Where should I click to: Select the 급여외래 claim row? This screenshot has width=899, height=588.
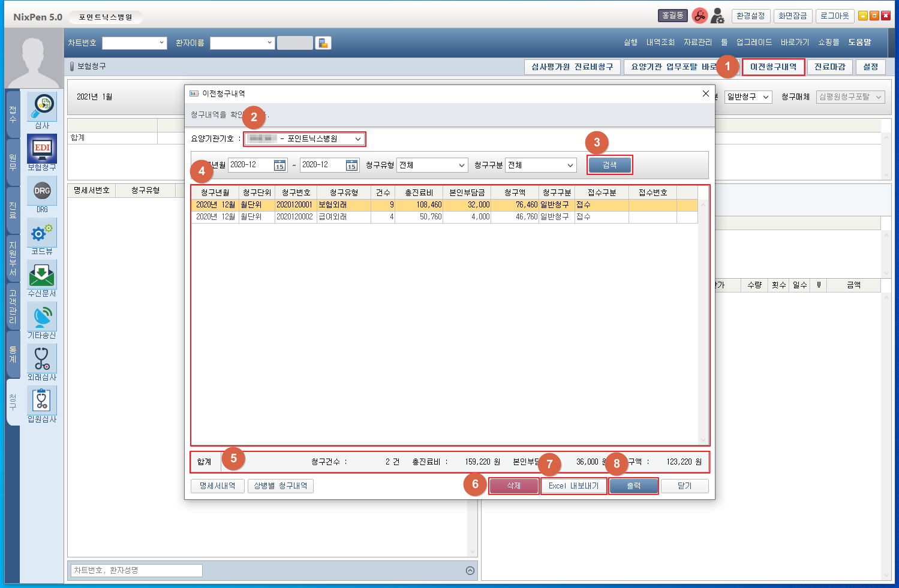[x=332, y=217]
